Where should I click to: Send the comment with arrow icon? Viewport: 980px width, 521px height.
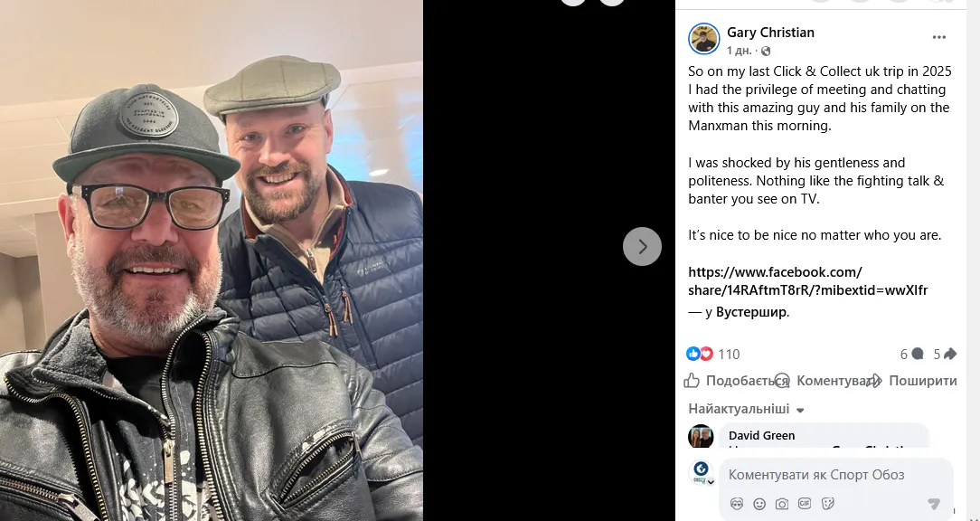pos(934,504)
